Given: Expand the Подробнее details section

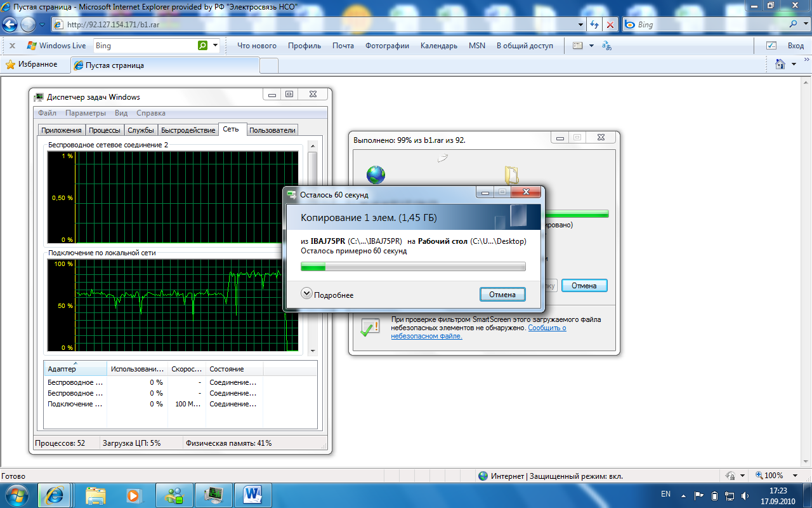Looking at the screenshot, I should point(307,294).
